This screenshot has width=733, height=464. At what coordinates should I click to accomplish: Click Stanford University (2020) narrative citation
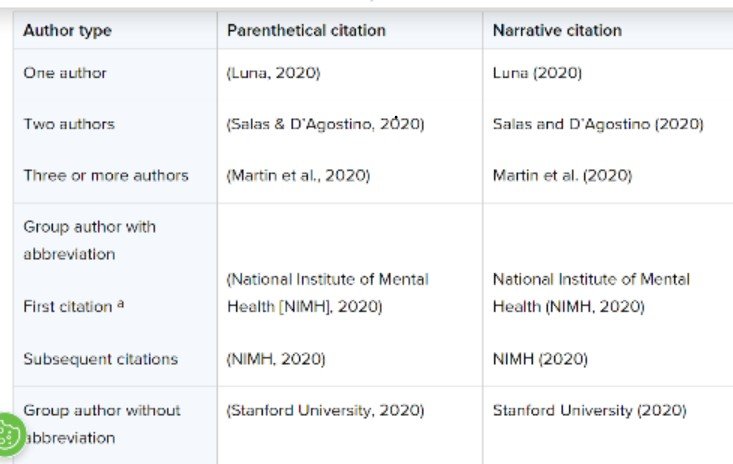click(x=589, y=411)
